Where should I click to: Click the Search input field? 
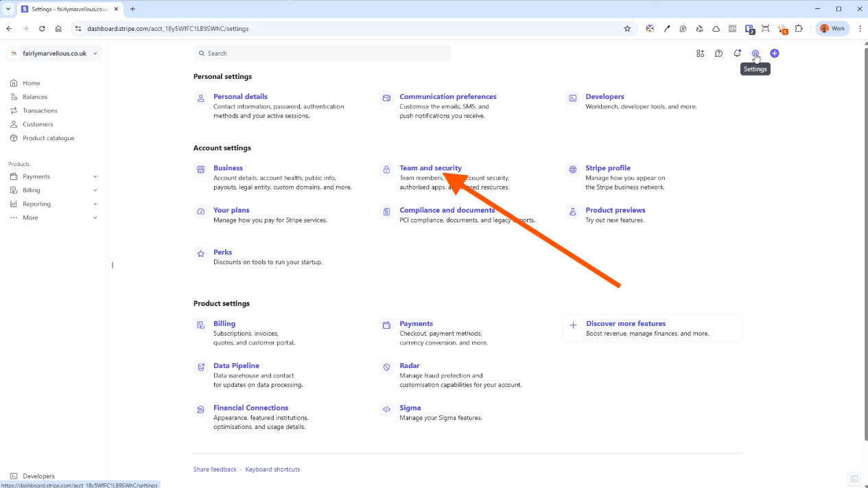(x=322, y=54)
